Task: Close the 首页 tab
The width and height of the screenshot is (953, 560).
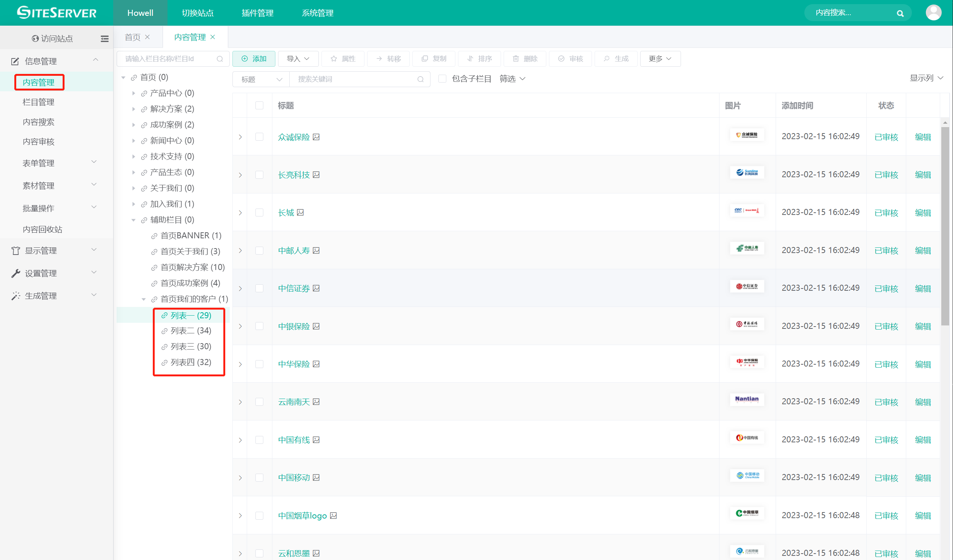Action: point(148,37)
